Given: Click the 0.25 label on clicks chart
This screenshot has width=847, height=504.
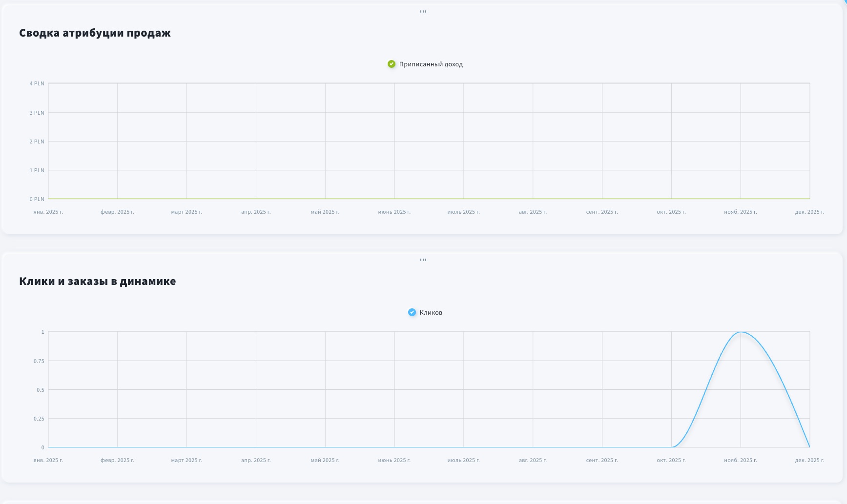Looking at the screenshot, I should coord(39,419).
